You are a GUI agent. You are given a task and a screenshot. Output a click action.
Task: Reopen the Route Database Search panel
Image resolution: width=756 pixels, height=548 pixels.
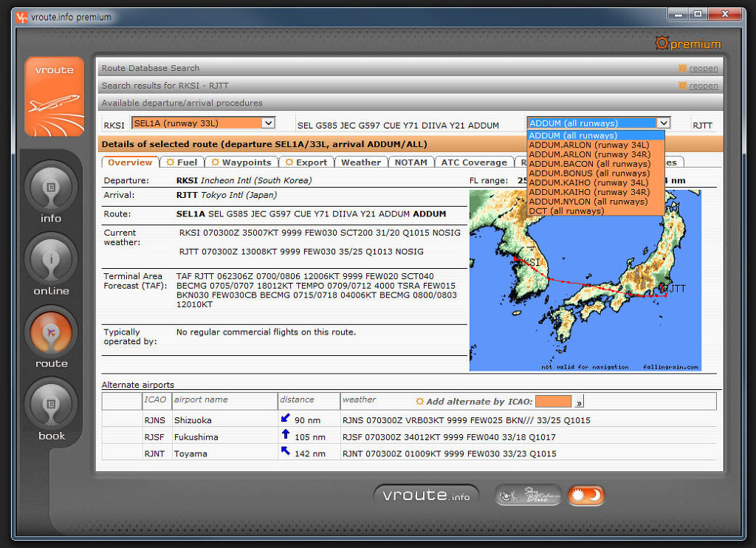pyautogui.click(x=703, y=69)
